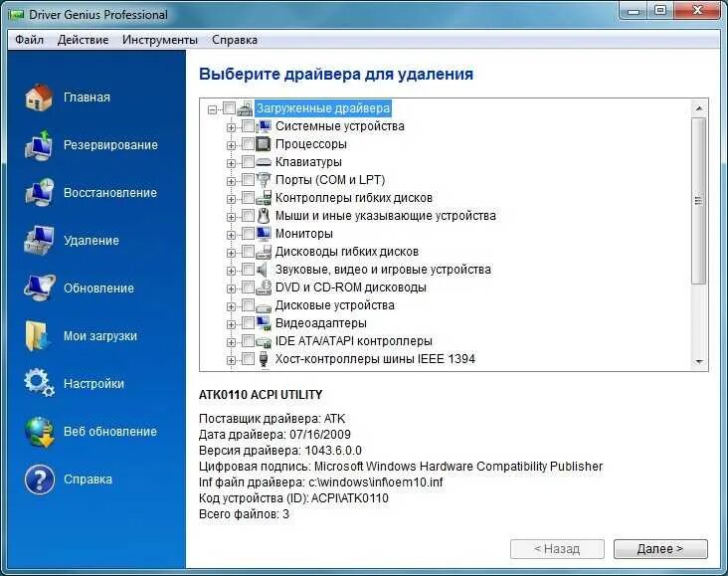Screen dimensions: 728x576
Task: Select the Видеоадаптеры tree row text
Action: tap(321, 323)
